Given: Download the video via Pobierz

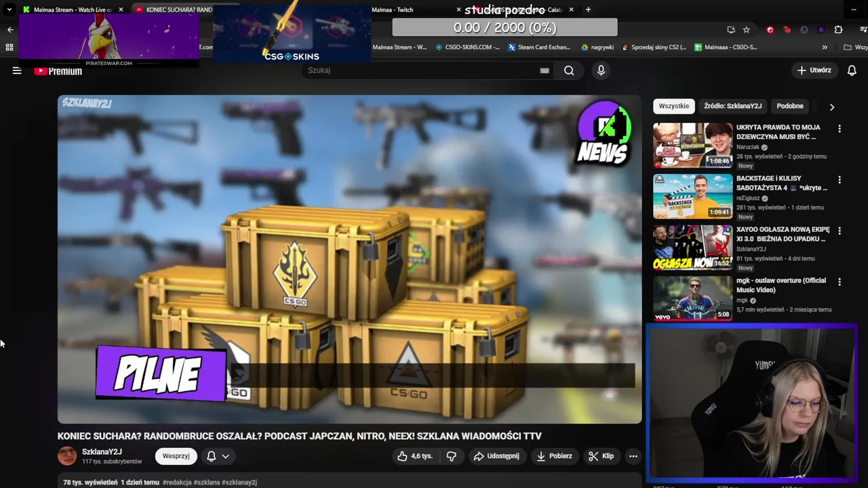Looking at the screenshot, I should click(x=554, y=456).
